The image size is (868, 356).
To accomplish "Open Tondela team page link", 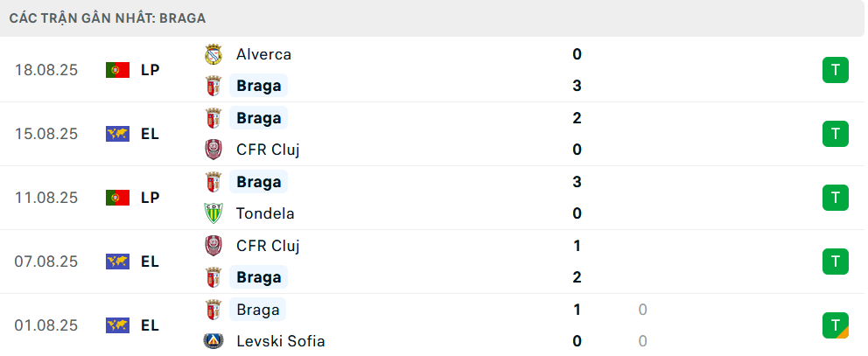I will click(x=265, y=213).
